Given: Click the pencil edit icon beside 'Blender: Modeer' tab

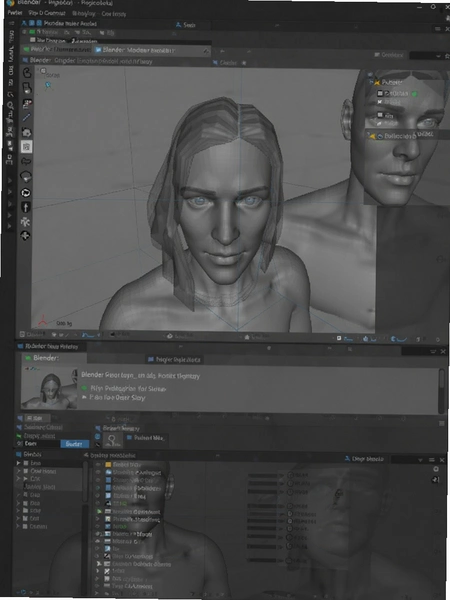Looking at the screenshot, I should pyautogui.click(x=206, y=51).
